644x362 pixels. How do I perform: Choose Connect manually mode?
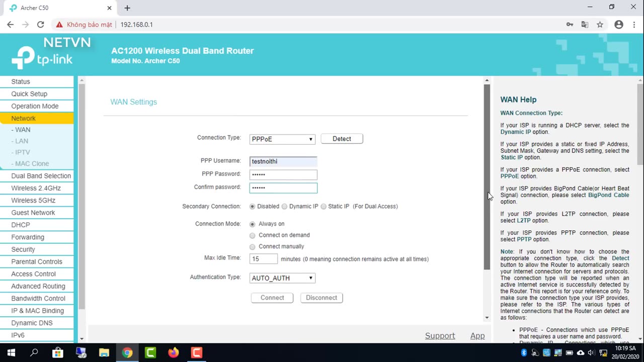pos(253,247)
